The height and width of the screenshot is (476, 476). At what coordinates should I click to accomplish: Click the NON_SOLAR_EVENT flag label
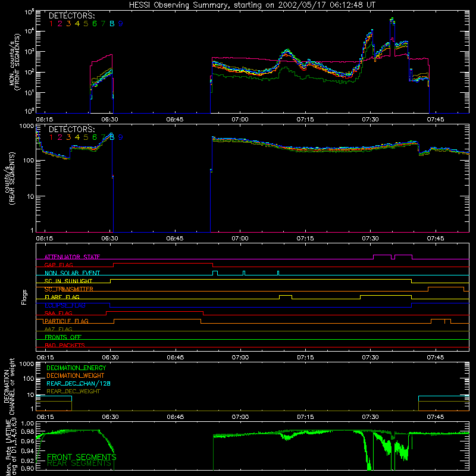coord(72,273)
